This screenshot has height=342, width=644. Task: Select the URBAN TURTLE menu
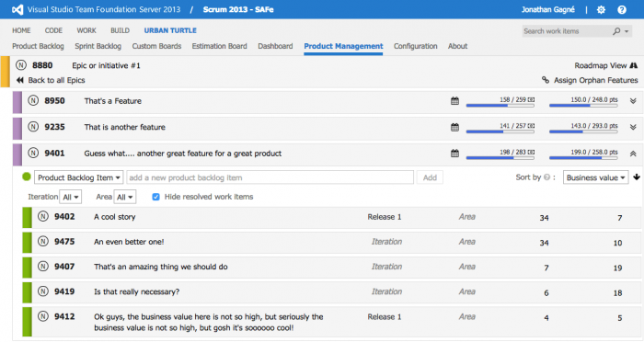click(170, 30)
